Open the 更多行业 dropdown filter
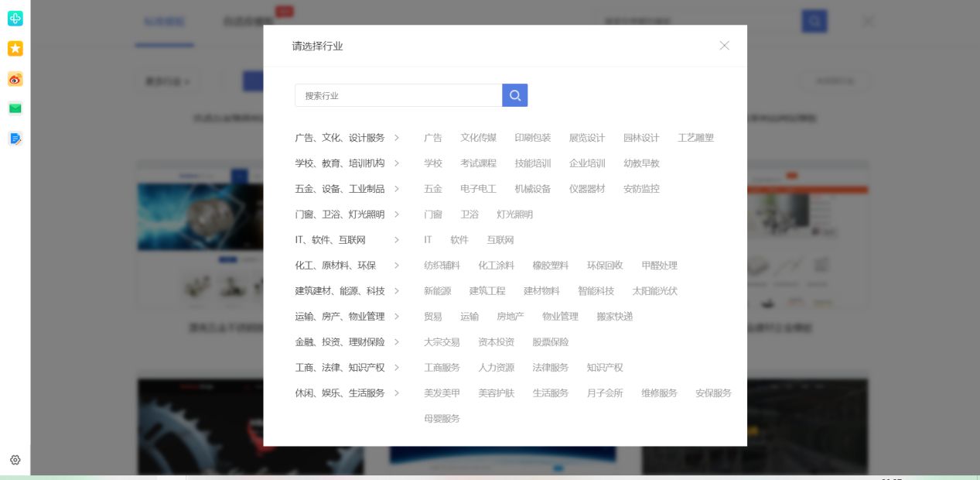This screenshot has width=980, height=480. click(167, 81)
